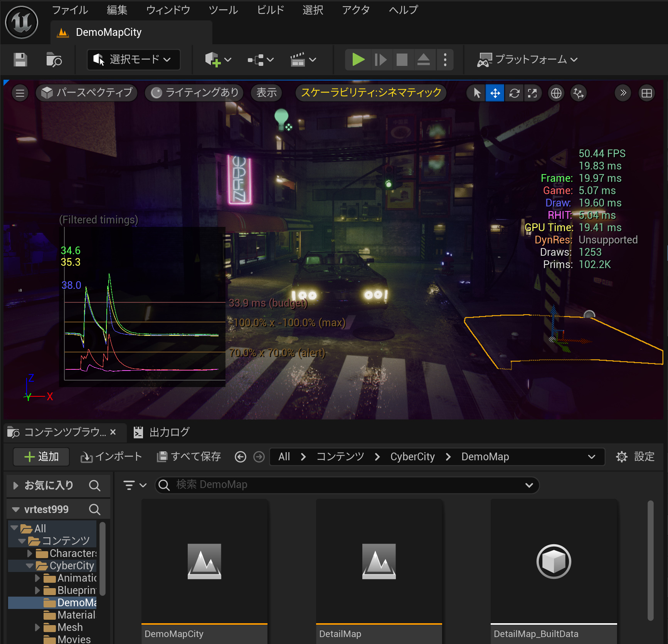Open the content browser toolbar icon
This screenshot has width=668, height=644.
coord(54,60)
